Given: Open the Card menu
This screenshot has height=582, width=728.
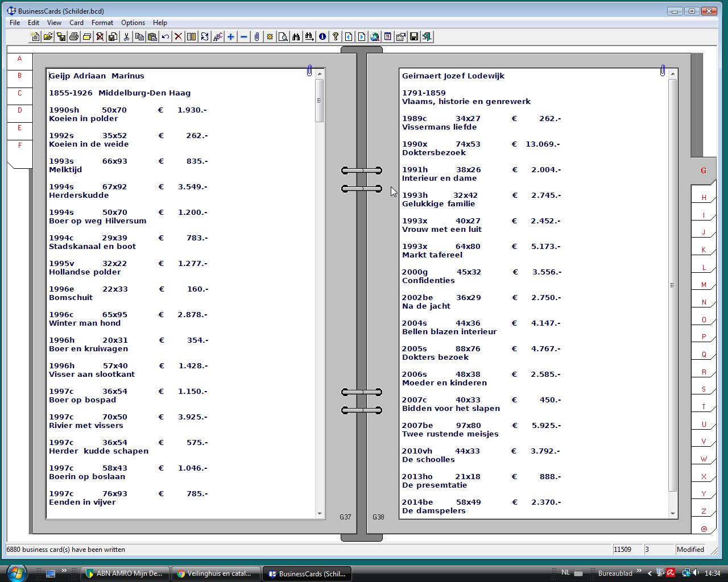Looking at the screenshot, I should (76, 23).
